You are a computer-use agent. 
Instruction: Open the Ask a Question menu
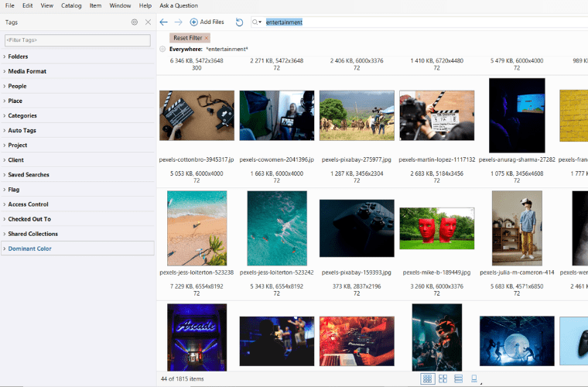(x=179, y=5)
